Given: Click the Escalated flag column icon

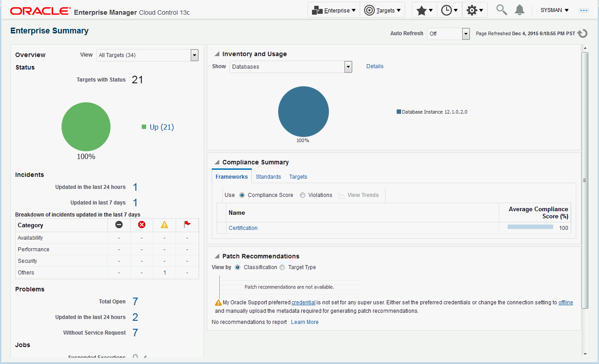Looking at the screenshot, I should [x=187, y=225].
